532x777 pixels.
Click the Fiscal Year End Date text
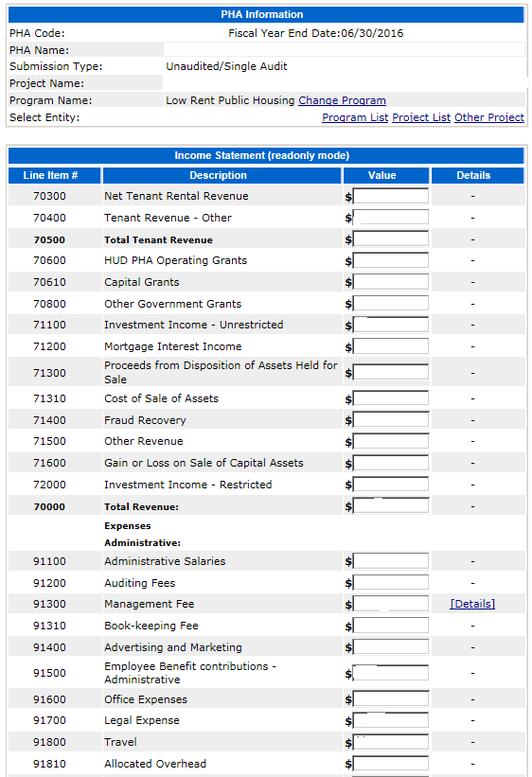click(x=316, y=33)
